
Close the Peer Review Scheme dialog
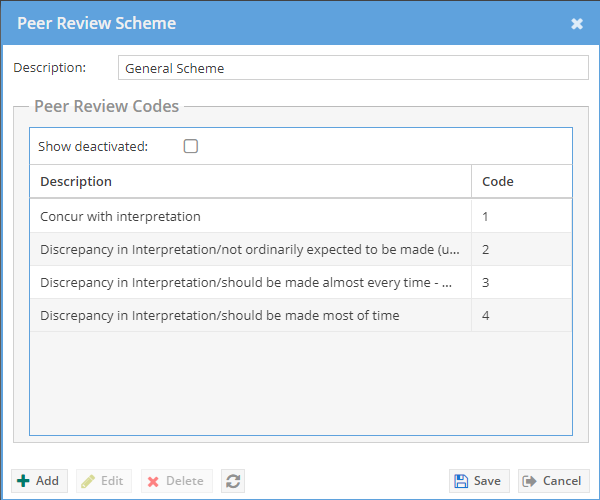tap(577, 24)
